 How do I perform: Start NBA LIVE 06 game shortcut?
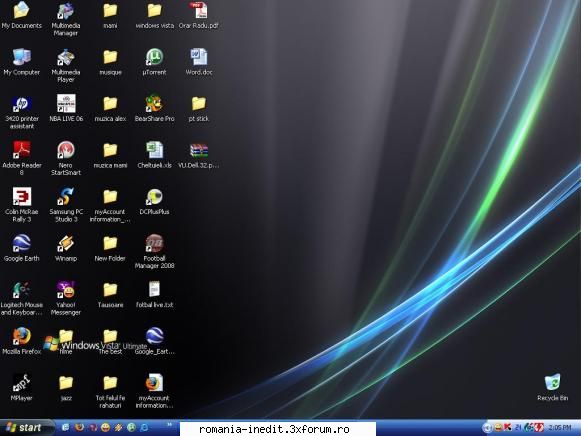[x=66, y=109]
